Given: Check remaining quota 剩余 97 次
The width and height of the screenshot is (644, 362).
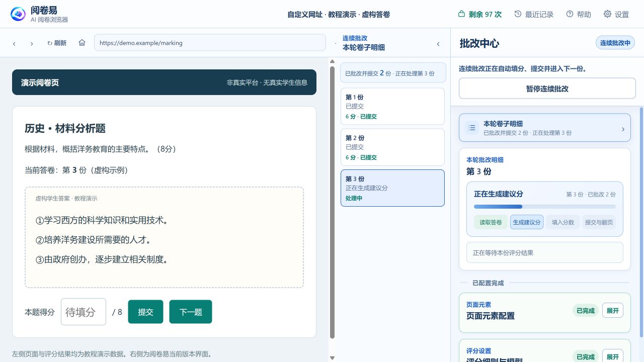Looking at the screenshot, I should [479, 14].
